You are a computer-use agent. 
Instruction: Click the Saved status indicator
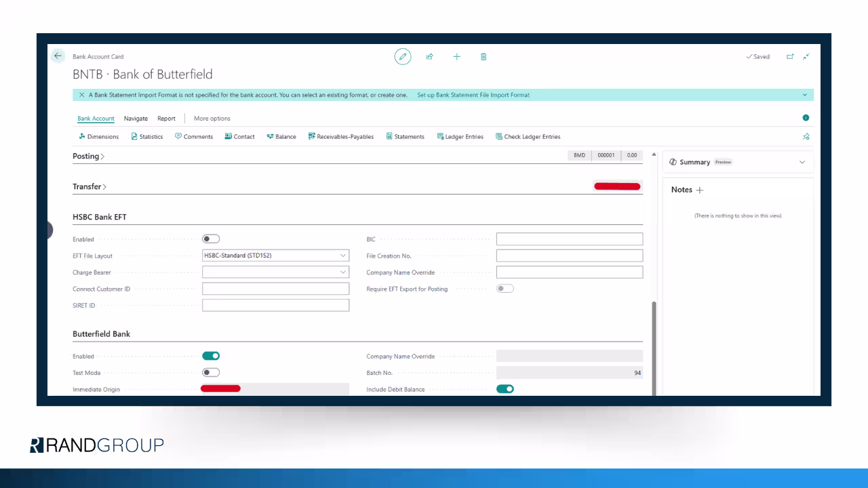[757, 57]
